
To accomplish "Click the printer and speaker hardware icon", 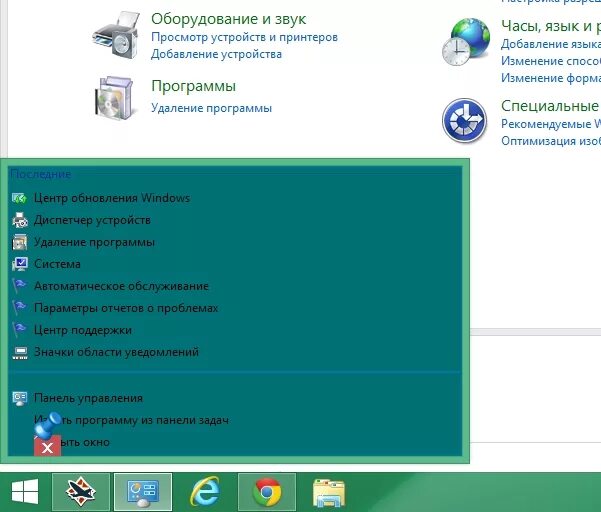I will tap(116, 35).
